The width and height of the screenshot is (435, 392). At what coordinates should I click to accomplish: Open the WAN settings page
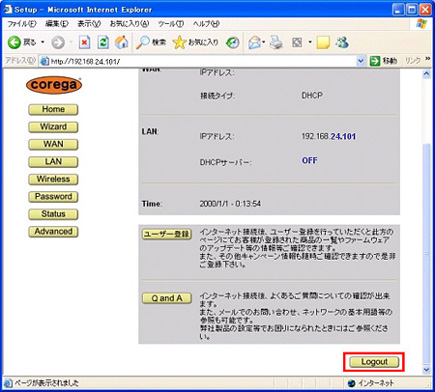click(x=53, y=144)
